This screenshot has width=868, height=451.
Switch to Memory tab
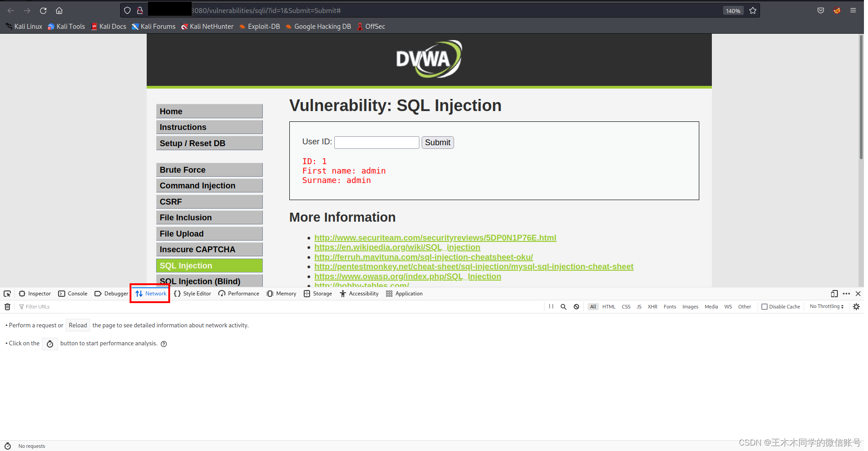pyautogui.click(x=281, y=294)
